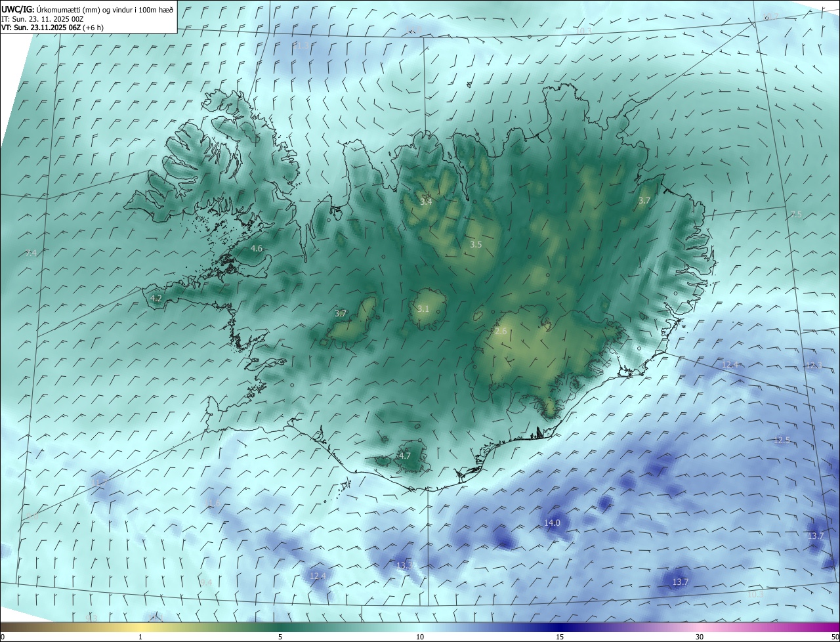Click the colorbar tick label 5
840x642 pixels.
280,637
